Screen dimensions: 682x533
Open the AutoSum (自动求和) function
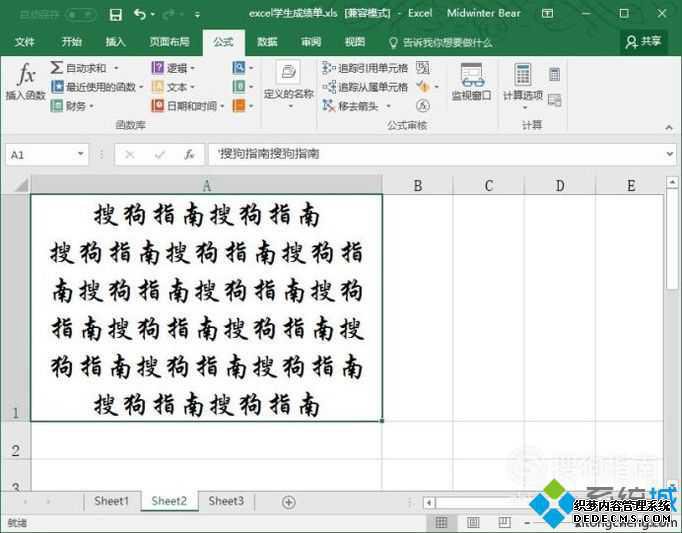pyautogui.click(x=79, y=68)
